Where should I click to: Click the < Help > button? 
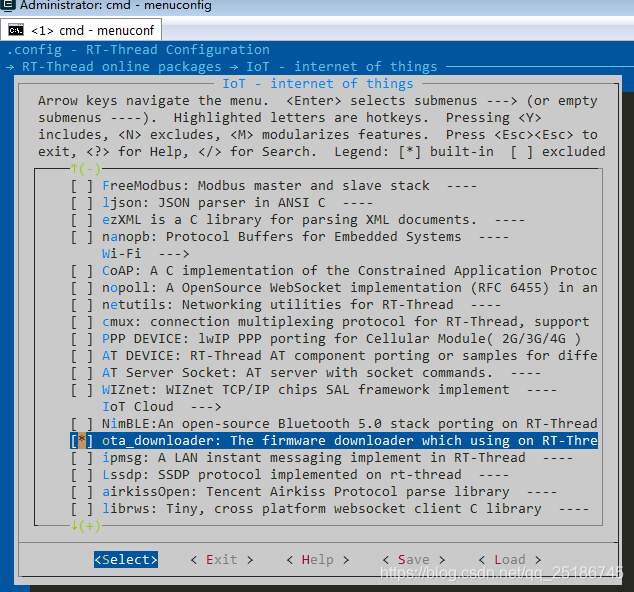pyautogui.click(x=317, y=560)
